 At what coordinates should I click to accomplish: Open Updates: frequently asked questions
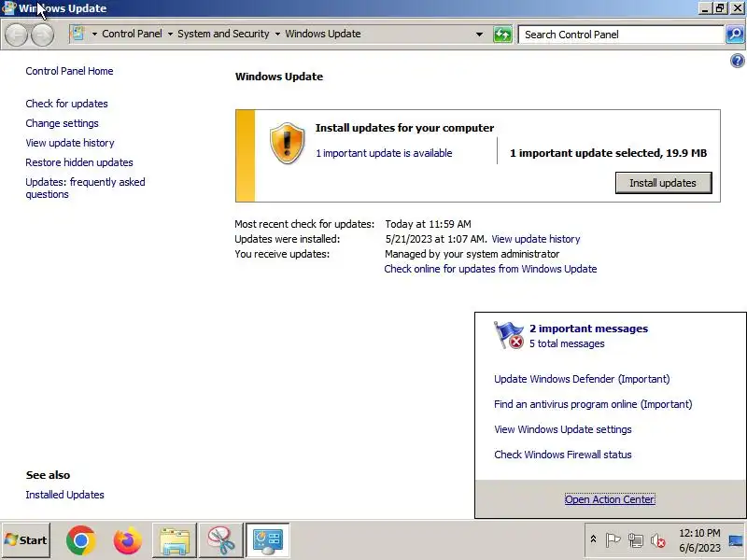(x=85, y=189)
